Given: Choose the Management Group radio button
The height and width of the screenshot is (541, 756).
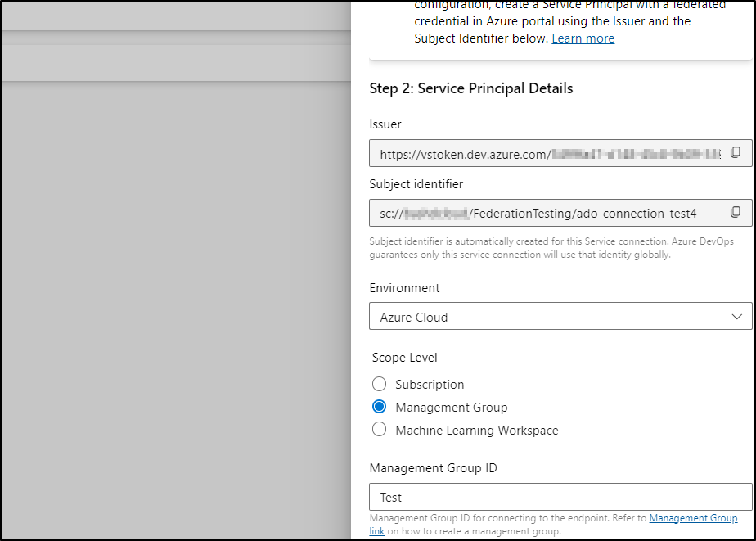Looking at the screenshot, I should point(379,407).
